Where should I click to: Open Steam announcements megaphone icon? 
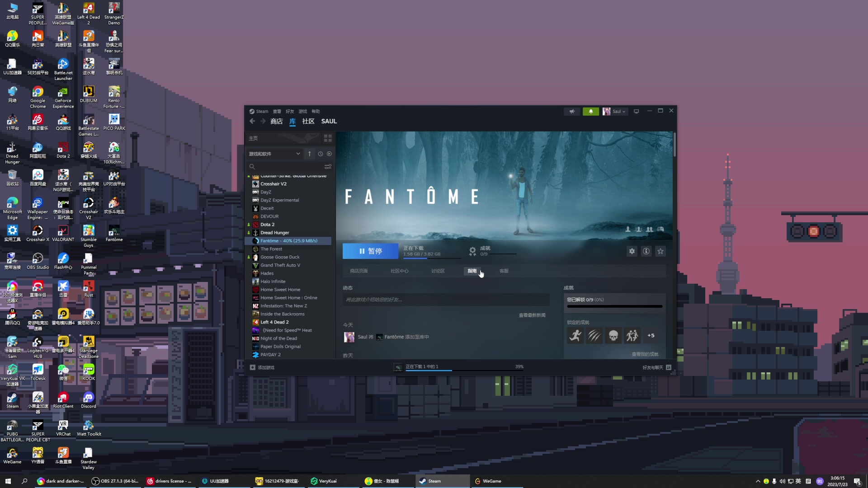572,111
